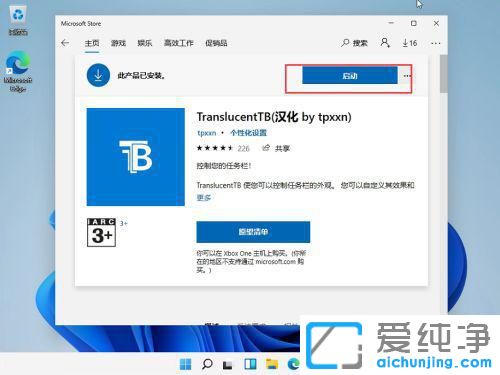Click the TranslucentTB app logo thumbnail

(x=136, y=157)
